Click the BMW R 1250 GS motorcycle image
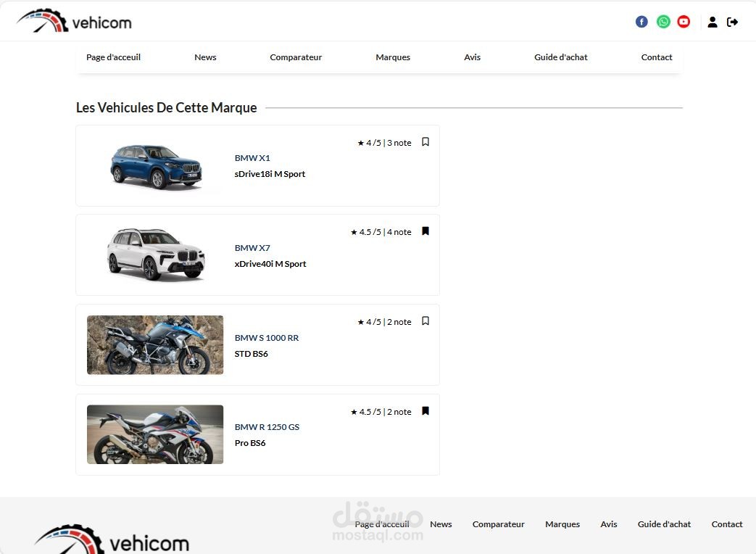 [x=155, y=434]
